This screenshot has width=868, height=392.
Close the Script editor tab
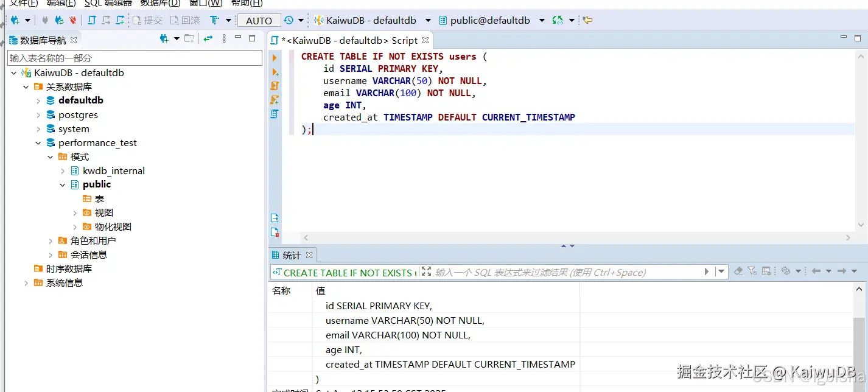pos(425,40)
